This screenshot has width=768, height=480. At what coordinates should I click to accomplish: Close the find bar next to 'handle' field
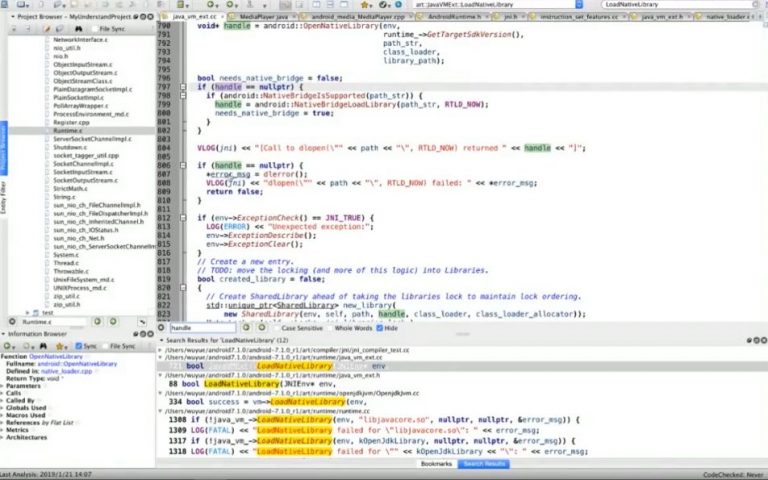162,328
